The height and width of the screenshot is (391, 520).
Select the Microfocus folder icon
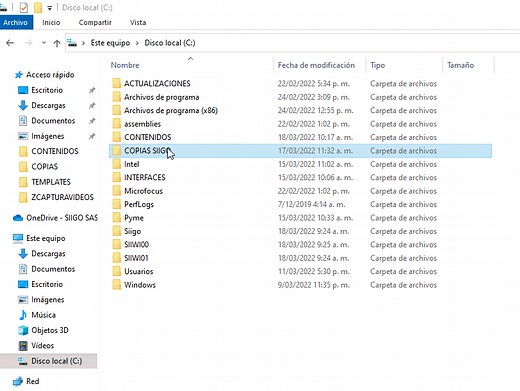coord(117,191)
